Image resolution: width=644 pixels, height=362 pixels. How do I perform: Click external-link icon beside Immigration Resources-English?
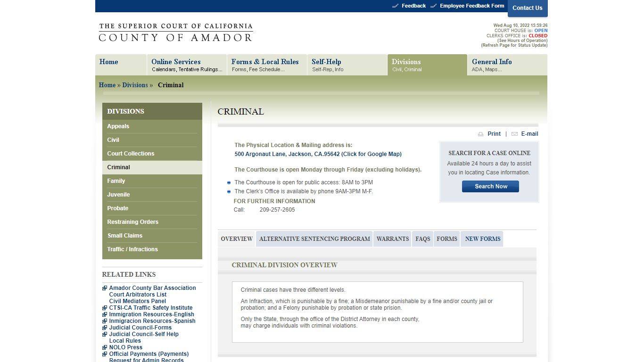[x=105, y=314]
